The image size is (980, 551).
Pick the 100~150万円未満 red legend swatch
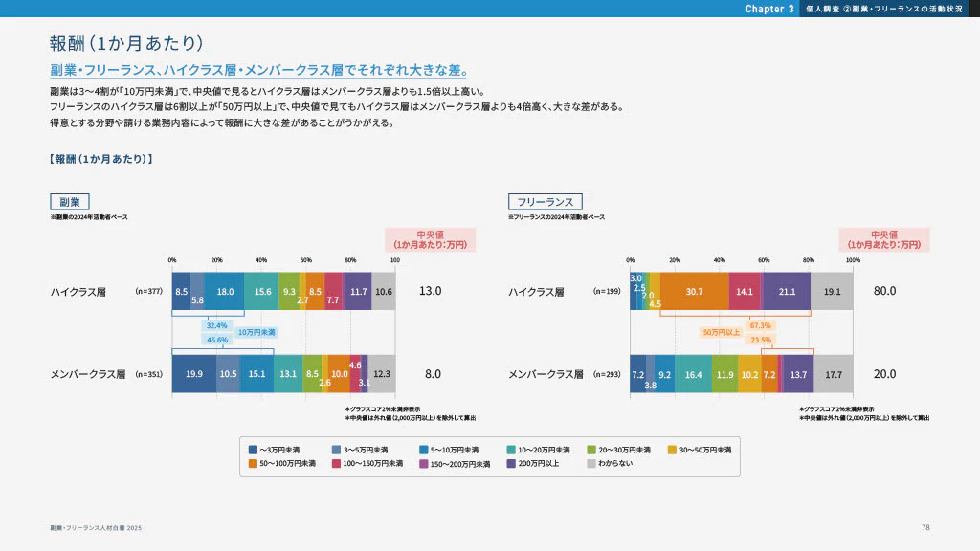point(336,464)
